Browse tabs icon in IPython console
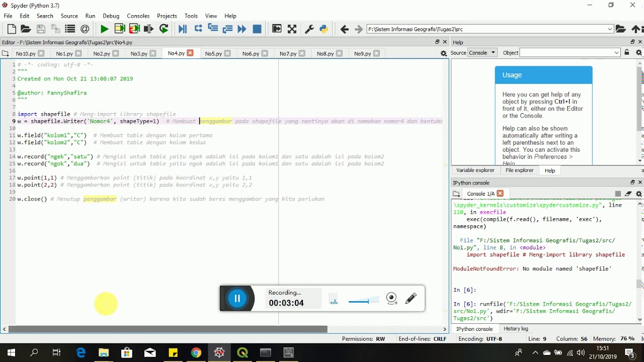 coord(456,194)
